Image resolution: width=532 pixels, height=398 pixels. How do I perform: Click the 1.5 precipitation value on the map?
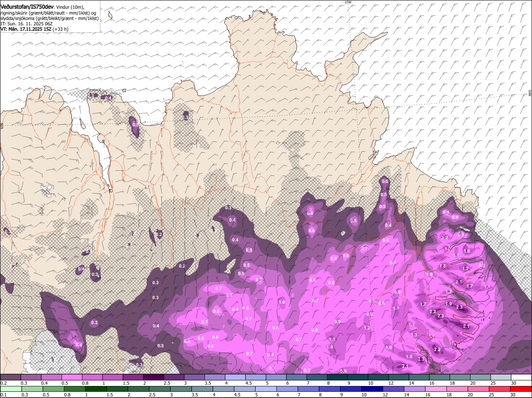(x=409, y=356)
